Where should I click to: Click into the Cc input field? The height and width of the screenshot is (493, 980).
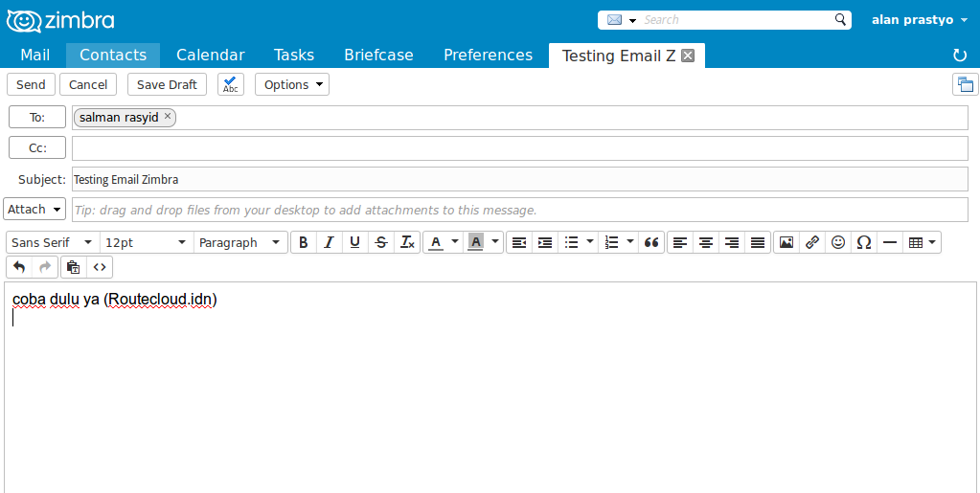pos(520,148)
